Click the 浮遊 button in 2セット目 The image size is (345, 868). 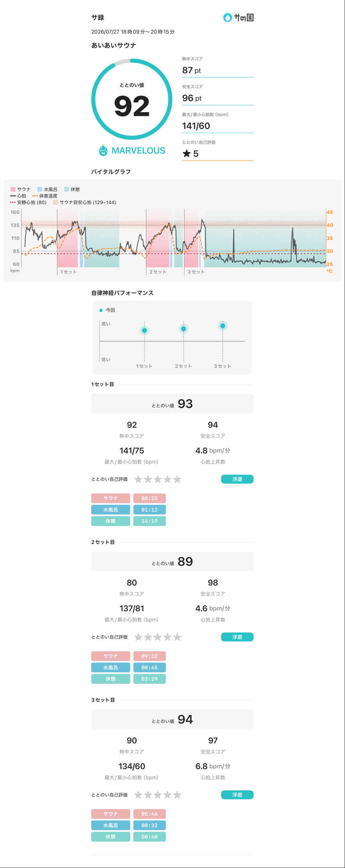click(x=237, y=637)
